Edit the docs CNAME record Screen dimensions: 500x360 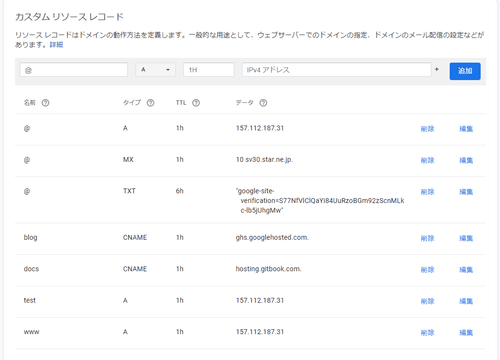[x=466, y=270]
